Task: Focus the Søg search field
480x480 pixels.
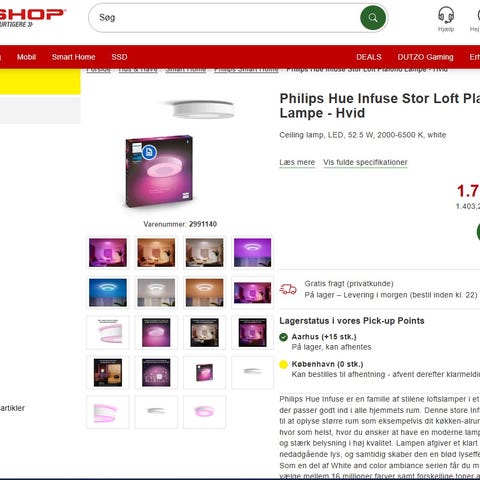Action: (x=224, y=18)
